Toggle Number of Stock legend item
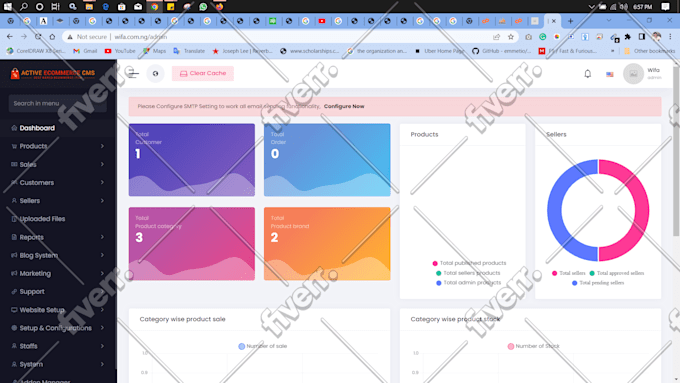Viewport: 680px width, 383px height. (533, 346)
